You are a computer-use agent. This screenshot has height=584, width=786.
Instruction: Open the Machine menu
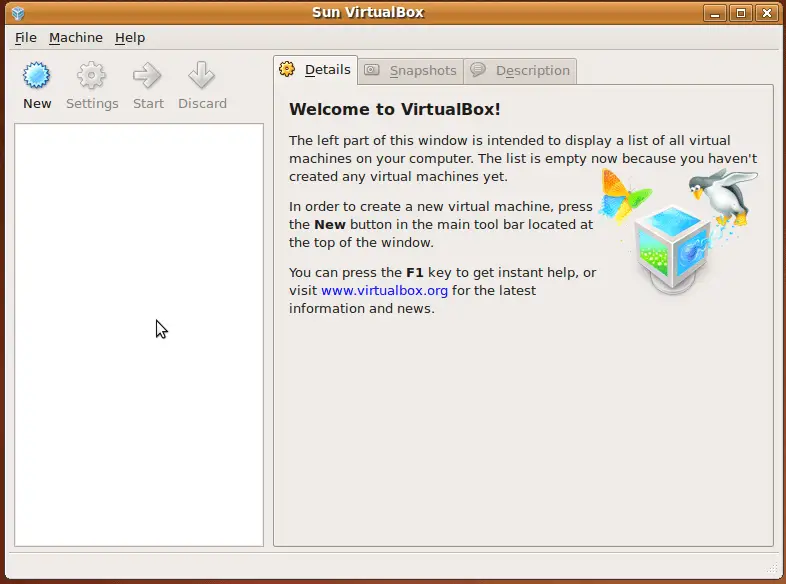(x=76, y=38)
